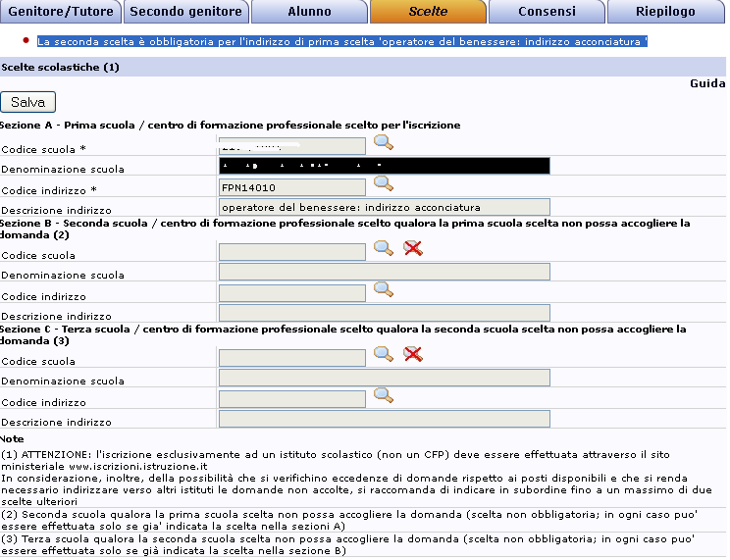Viewport: 730px width, 560px height.
Task: Click Sezione B Codice indirizzo input field
Action: (291, 293)
